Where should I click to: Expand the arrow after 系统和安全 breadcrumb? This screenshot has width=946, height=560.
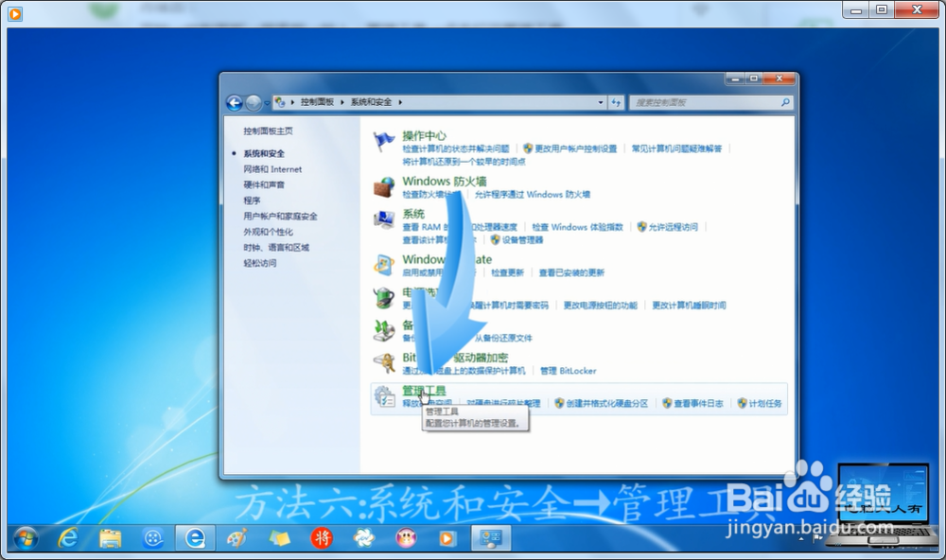(x=400, y=102)
